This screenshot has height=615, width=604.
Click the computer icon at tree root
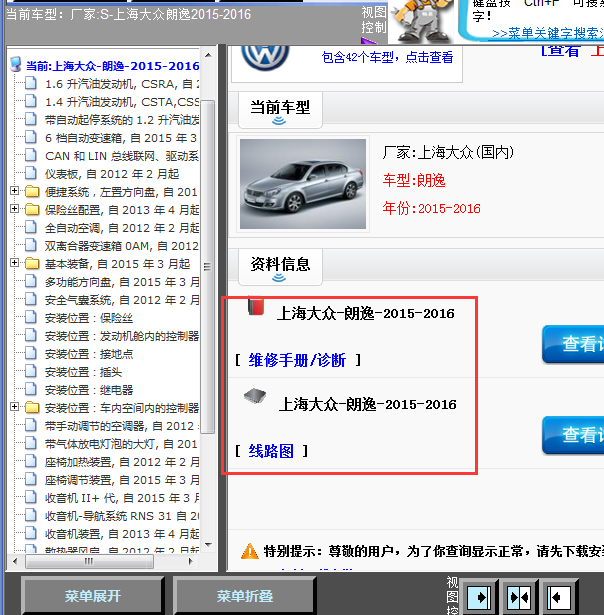(x=16, y=65)
